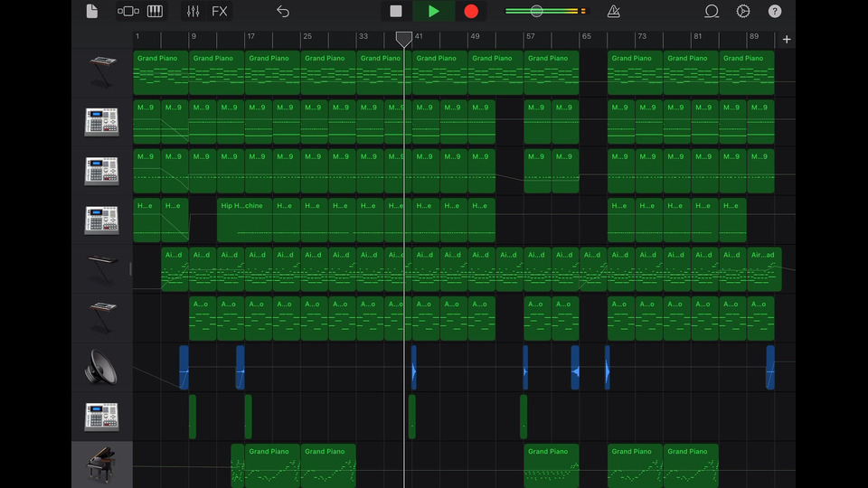Select the first drum machine track icon

tap(101, 122)
